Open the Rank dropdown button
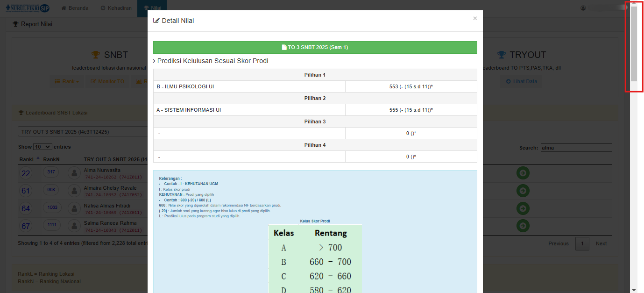This screenshot has width=644, height=293. click(x=66, y=81)
